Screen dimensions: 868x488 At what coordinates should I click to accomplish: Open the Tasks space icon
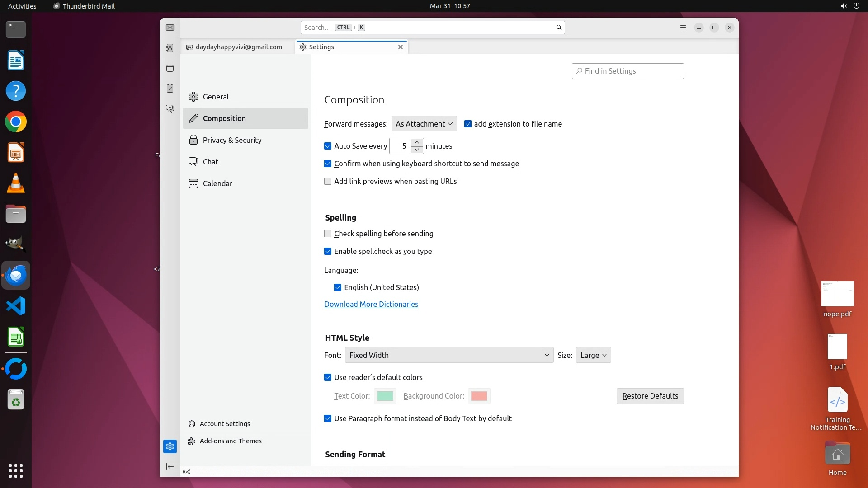170,89
